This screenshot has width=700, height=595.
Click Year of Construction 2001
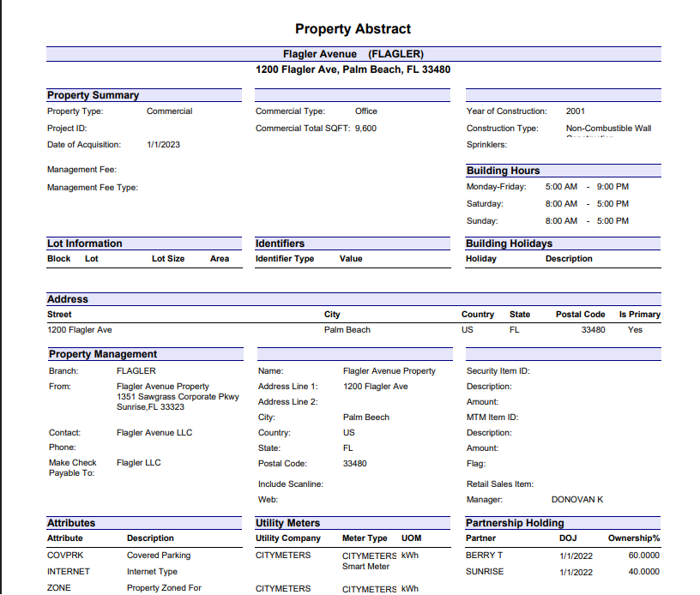(x=575, y=111)
